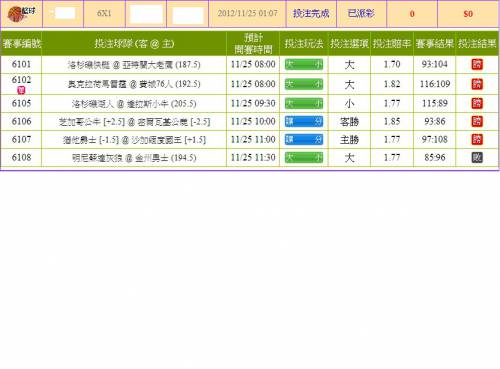The height and width of the screenshot is (369, 500).
Task: Click the game result 93:104
Action: (435, 64)
